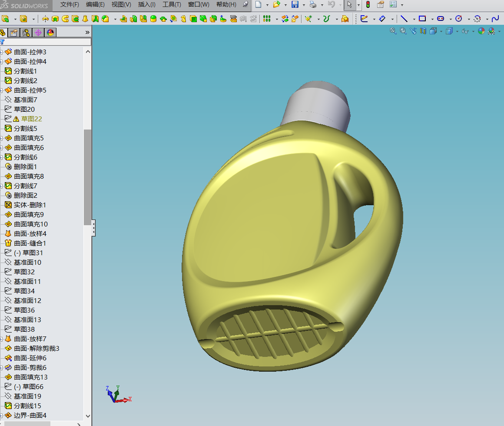504x426 pixels.
Task: Switch to the DisplayManager tab
Action: (x=50, y=33)
